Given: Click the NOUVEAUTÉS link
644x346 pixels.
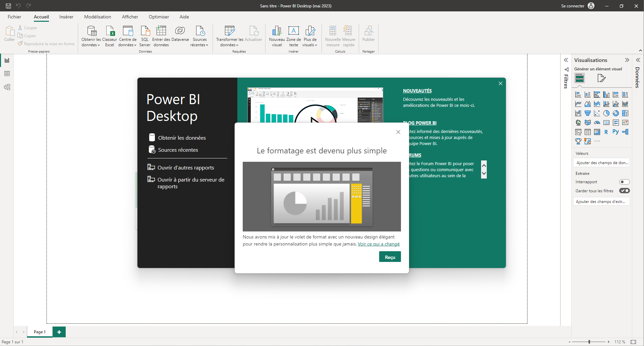Looking at the screenshot, I should 417,91.
